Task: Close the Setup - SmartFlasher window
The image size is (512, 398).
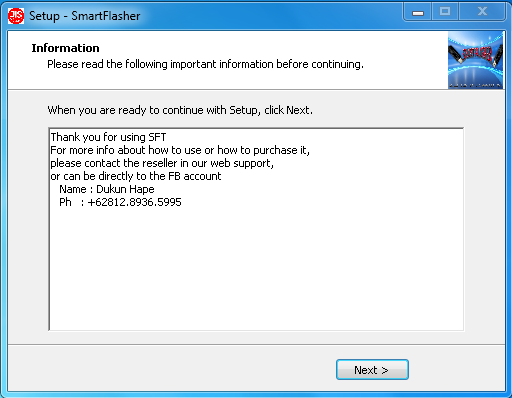Action: [482, 12]
